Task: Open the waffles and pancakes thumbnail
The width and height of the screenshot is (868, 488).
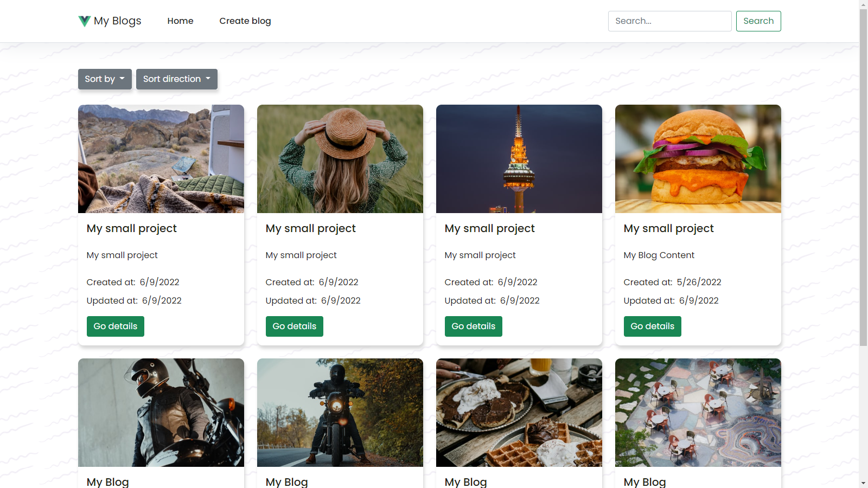Action: point(519,413)
